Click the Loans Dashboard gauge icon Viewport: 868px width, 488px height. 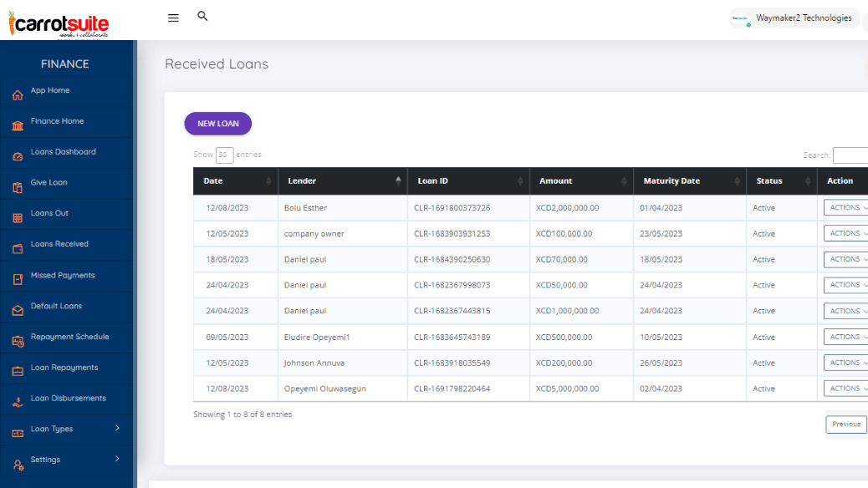tap(18, 157)
